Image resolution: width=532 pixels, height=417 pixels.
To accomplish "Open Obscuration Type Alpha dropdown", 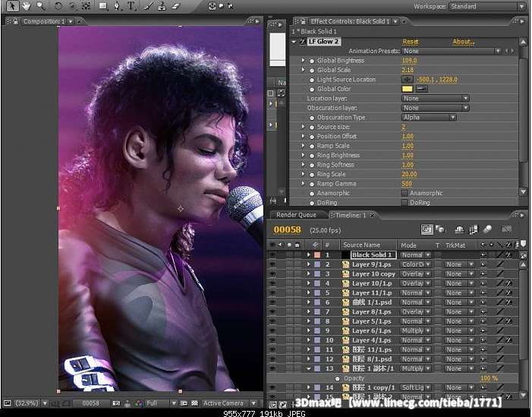I will click(x=429, y=118).
